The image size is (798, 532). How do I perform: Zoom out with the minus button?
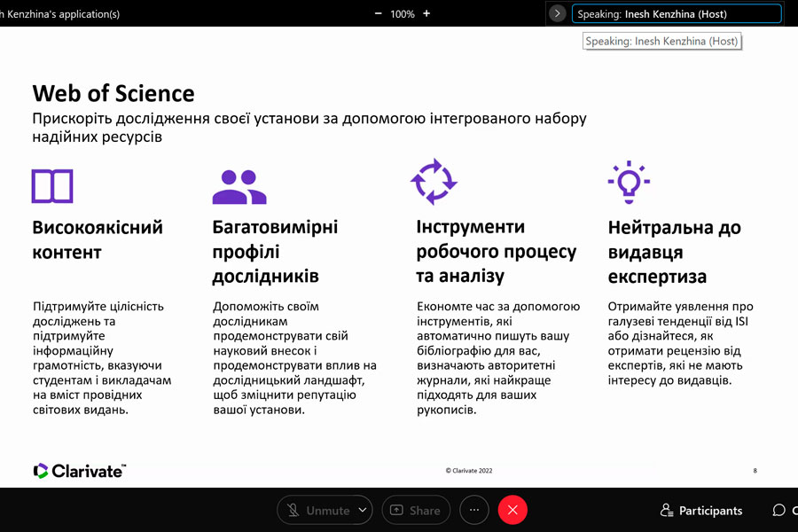point(378,14)
